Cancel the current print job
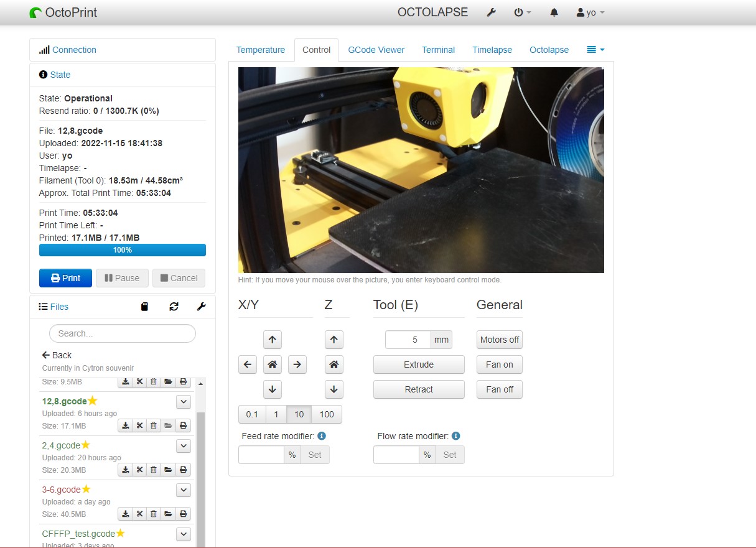 pos(179,278)
